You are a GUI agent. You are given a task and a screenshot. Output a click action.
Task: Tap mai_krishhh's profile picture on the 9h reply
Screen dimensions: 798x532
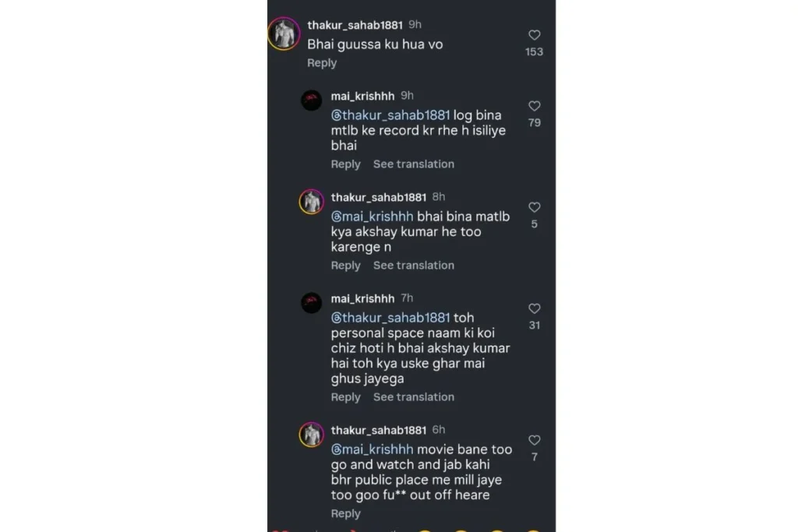[x=312, y=100]
